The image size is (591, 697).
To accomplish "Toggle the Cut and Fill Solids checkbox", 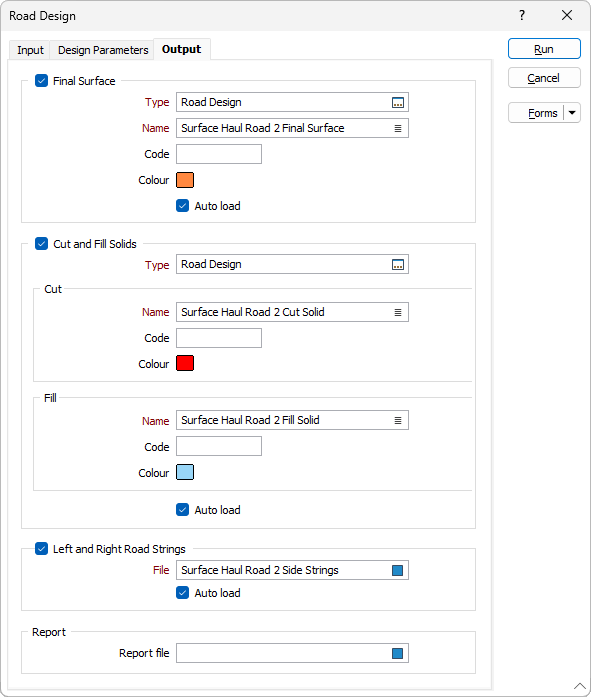I will tap(41, 244).
